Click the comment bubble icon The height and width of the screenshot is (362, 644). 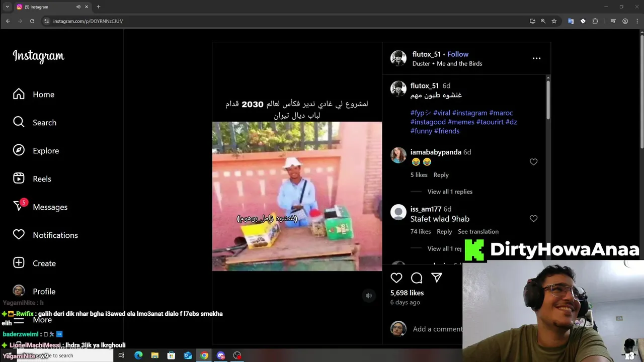click(x=417, y=278)
